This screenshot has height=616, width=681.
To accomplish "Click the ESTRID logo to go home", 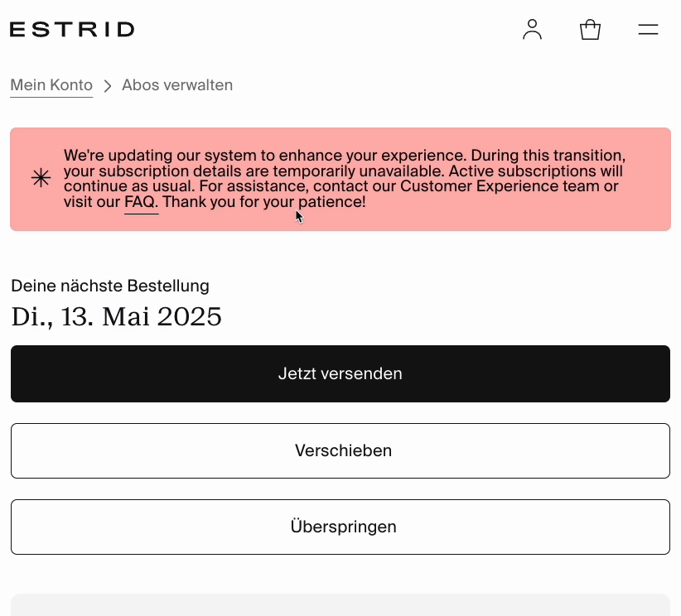I will 72,30.
